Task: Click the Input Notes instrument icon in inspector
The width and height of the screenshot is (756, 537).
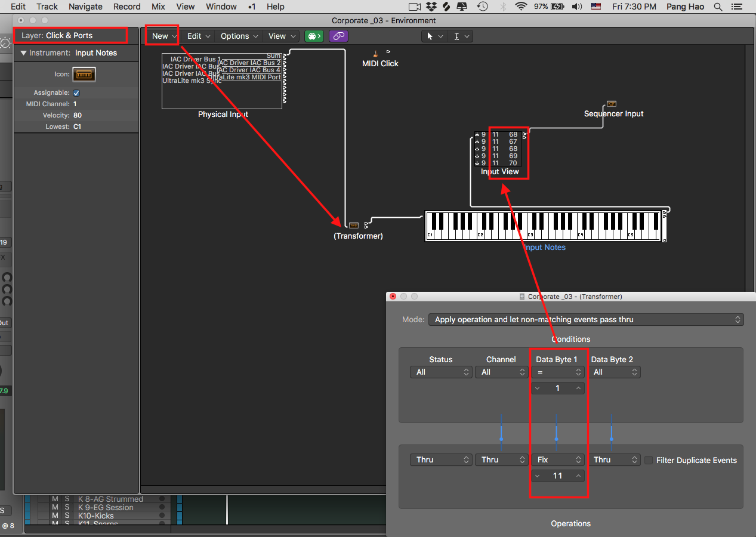Action: click(x=84, y=75)
